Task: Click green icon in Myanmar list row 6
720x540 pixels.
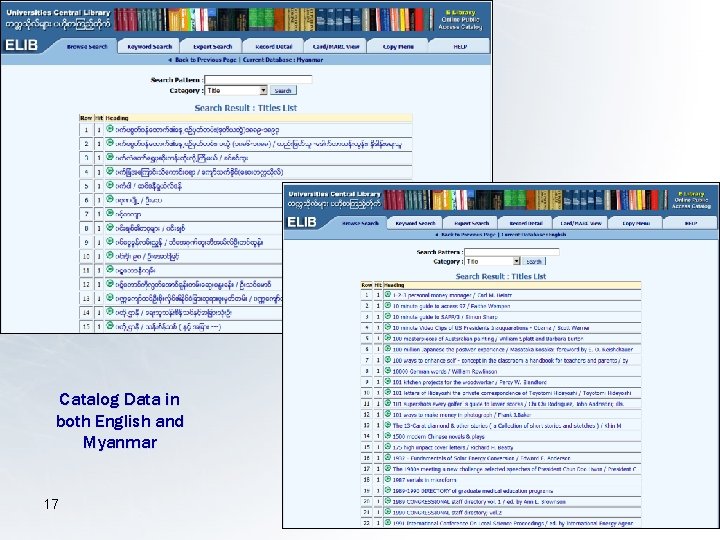Action: [x=110, y=199]
